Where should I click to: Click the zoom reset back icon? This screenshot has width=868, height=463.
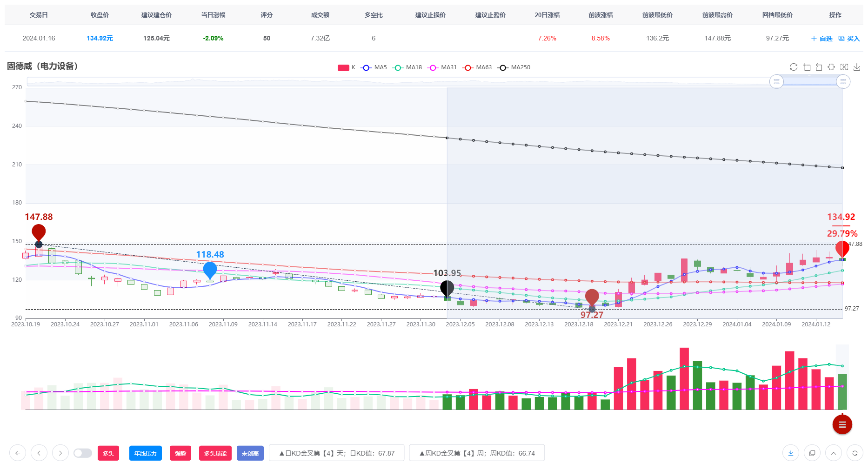(x=819, y=67)
